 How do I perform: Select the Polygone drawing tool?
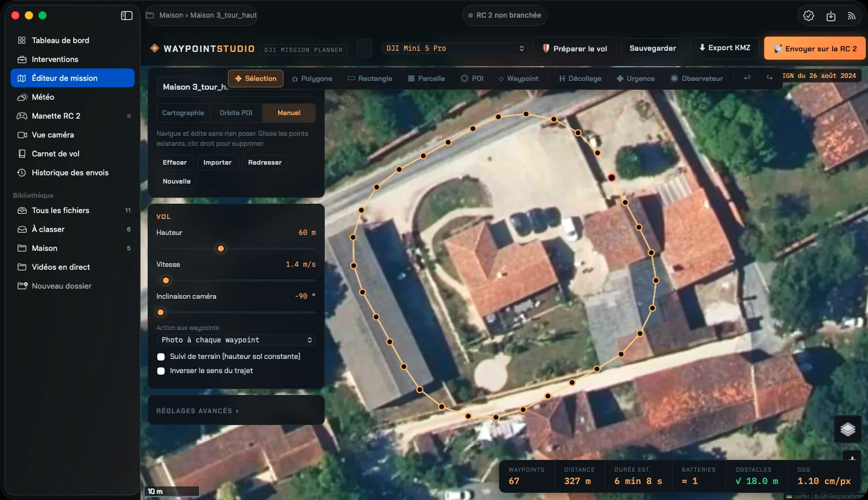[312, 79]
